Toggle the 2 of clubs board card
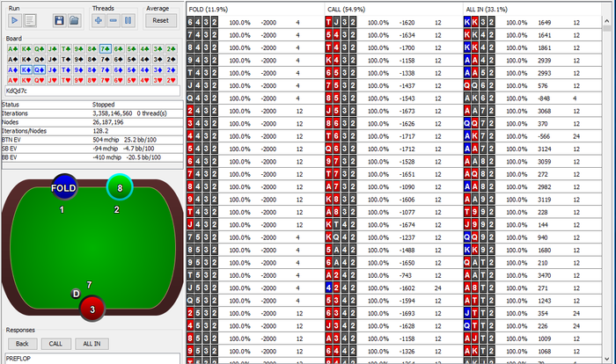This screenshot has width=616, height=364. [171, 48]
